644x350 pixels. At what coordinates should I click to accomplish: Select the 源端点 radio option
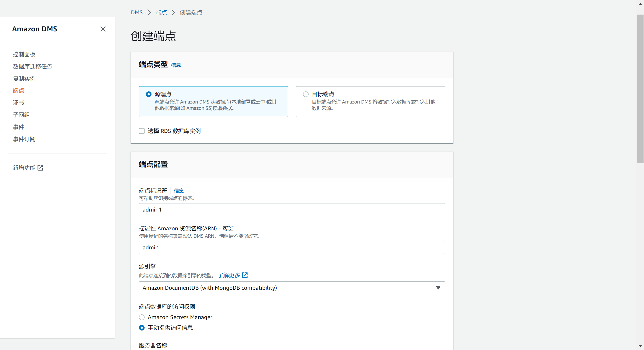pyautogui.click(x=149, y=94)
